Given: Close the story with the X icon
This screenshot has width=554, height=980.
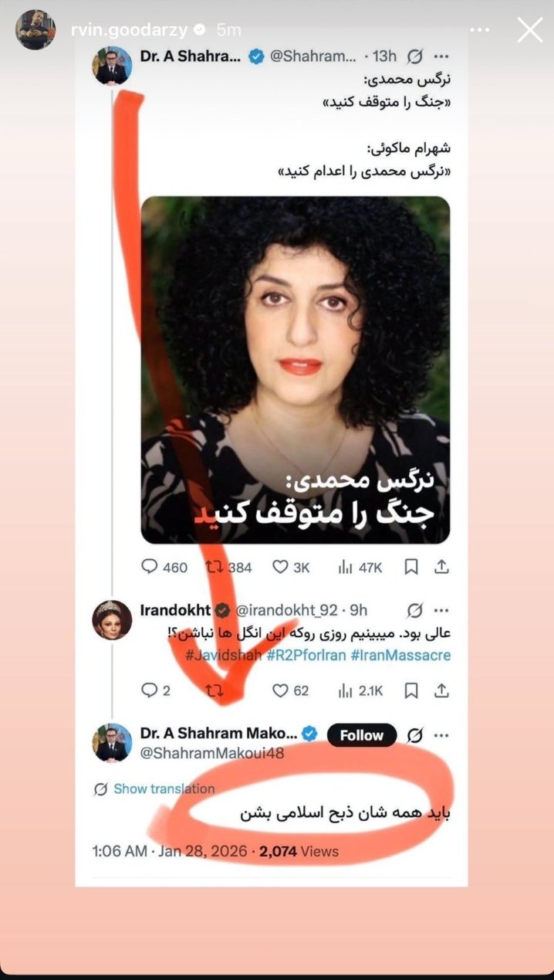Looking at the screenshot, I should (x=530, y=30).
